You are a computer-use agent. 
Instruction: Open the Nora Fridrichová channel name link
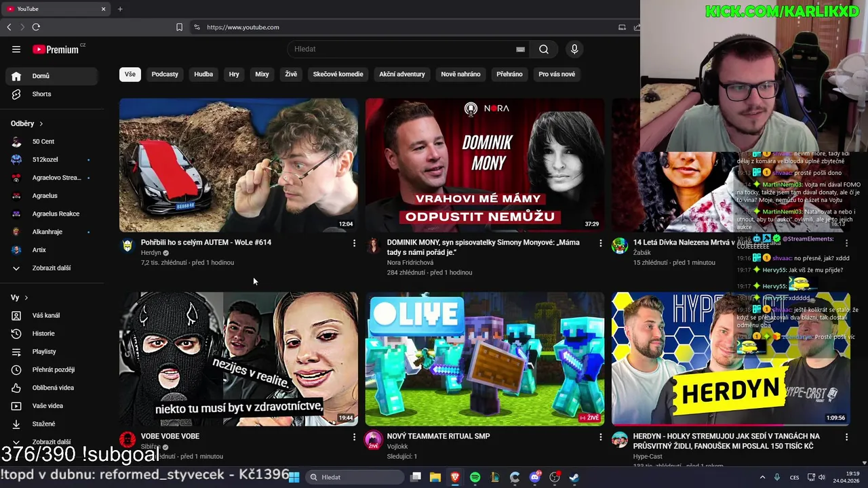pyautogui.click(x=410, y=262)
